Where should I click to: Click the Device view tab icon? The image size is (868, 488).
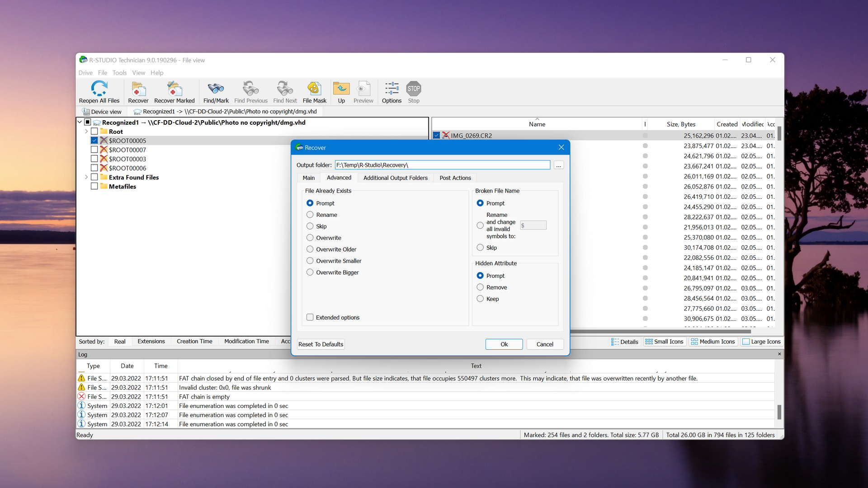[85, 112]
